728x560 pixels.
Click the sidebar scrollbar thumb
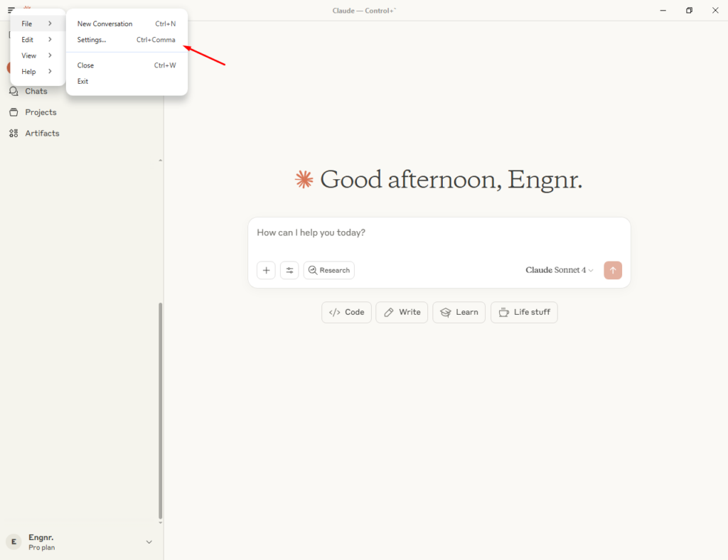[x=160, y=411]
